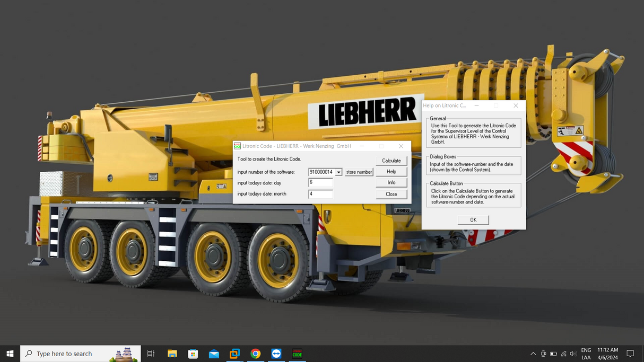This screenshot has width=644, height=362.
Task: Click OK in the Help on Litronic window
Action: click(x=472, y=219)
